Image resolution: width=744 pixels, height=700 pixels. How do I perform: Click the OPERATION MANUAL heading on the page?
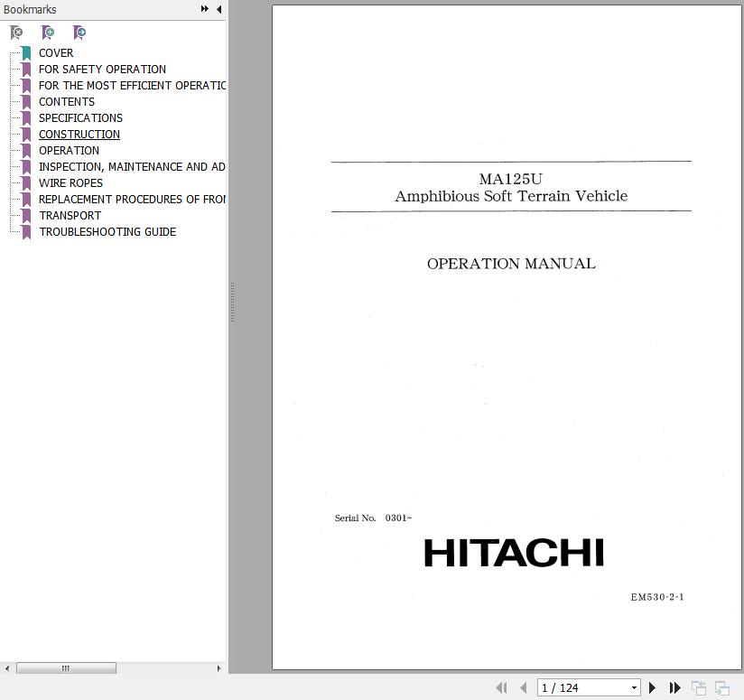tap(511, 264)
